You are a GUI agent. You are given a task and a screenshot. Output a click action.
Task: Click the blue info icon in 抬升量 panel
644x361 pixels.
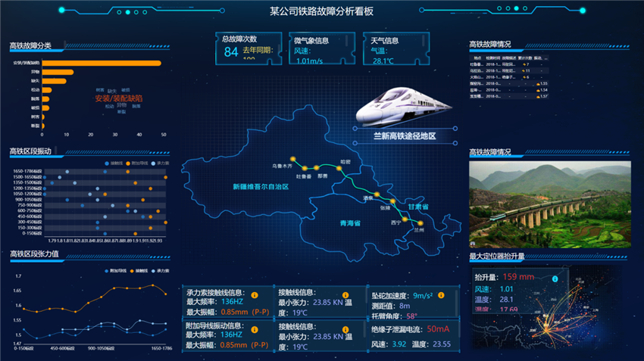click(555, 279)
